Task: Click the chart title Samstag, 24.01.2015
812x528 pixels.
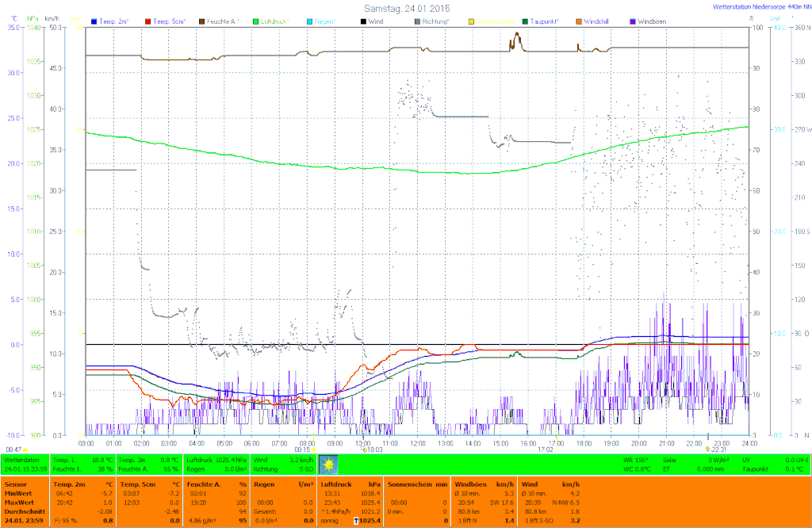Action: coord(406,7)
